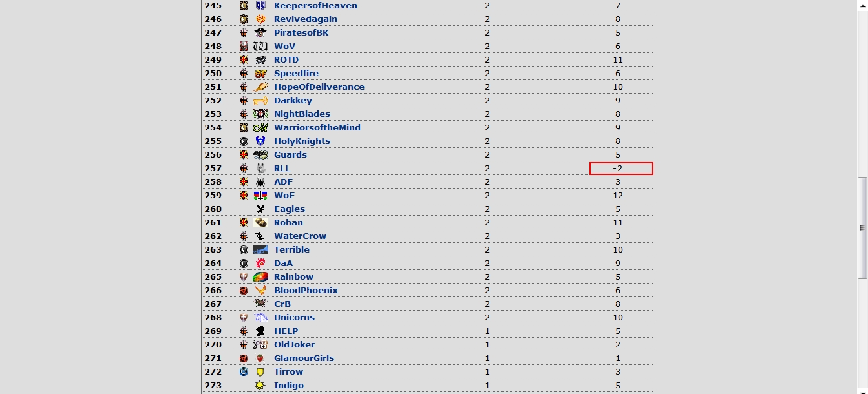Click the vertical scrollbar thumb
This screenshot has height=394, width=868.
(x=862, y=228)
